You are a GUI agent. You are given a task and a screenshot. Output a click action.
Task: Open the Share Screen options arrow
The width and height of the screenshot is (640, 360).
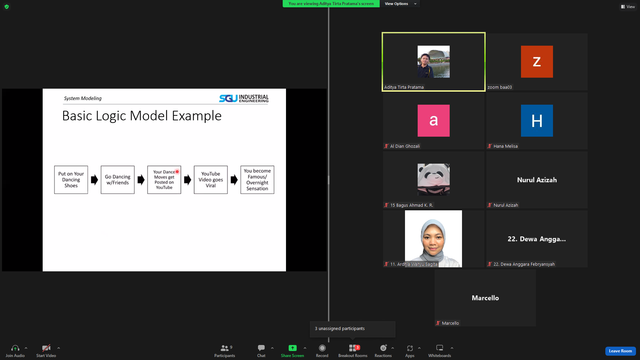tap(305, 348)
